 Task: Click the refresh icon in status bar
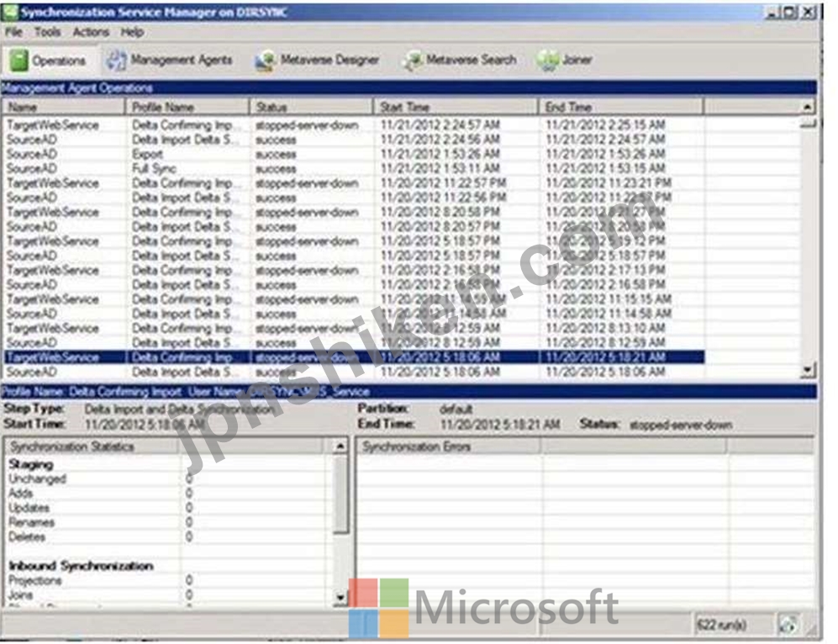tap(788, 624)
